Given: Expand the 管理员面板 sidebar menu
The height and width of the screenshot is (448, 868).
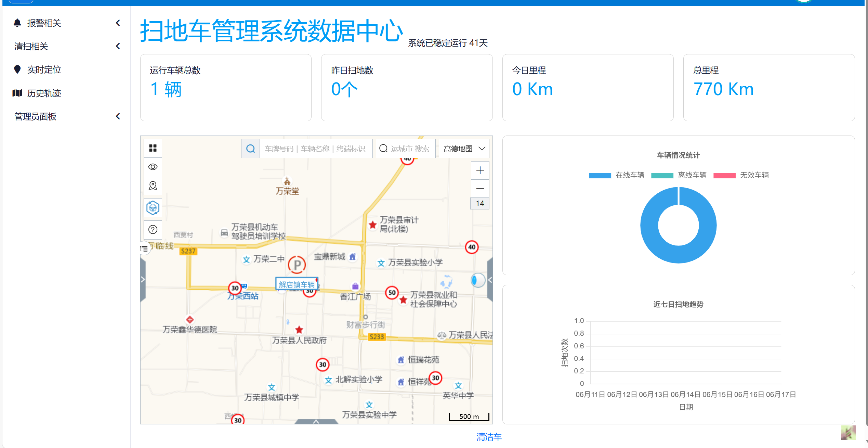Looking at the screenshot, I should [x=65, y=116].
